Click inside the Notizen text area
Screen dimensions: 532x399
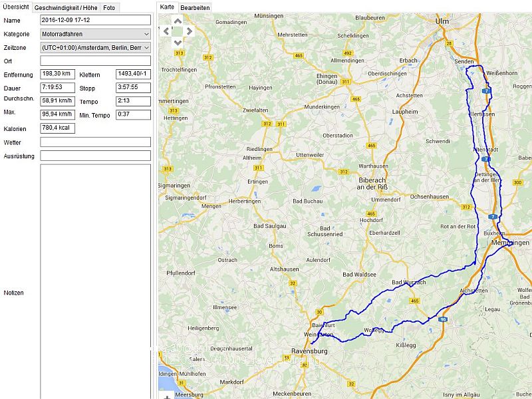point(95,279)
